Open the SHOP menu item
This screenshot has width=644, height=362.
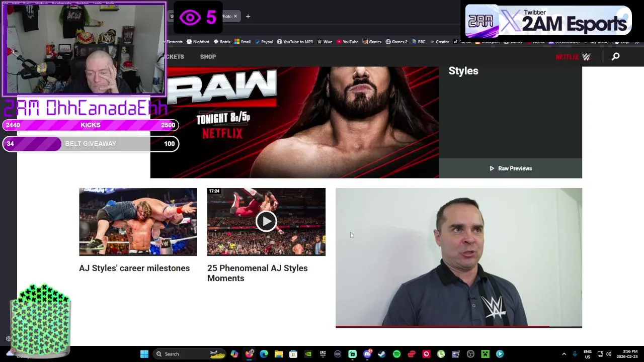pyautogui.click(x=208, y=57)
